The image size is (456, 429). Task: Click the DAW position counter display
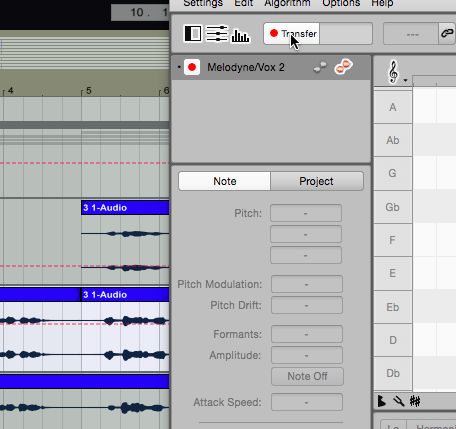point(140,13)
